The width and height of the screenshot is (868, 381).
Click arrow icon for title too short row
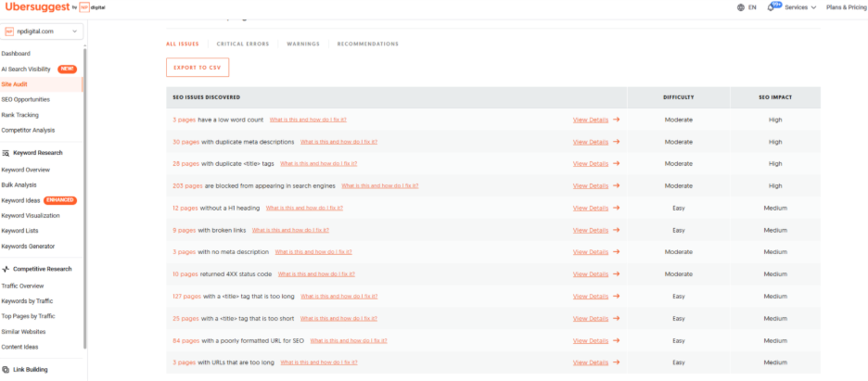coord(616,319)
